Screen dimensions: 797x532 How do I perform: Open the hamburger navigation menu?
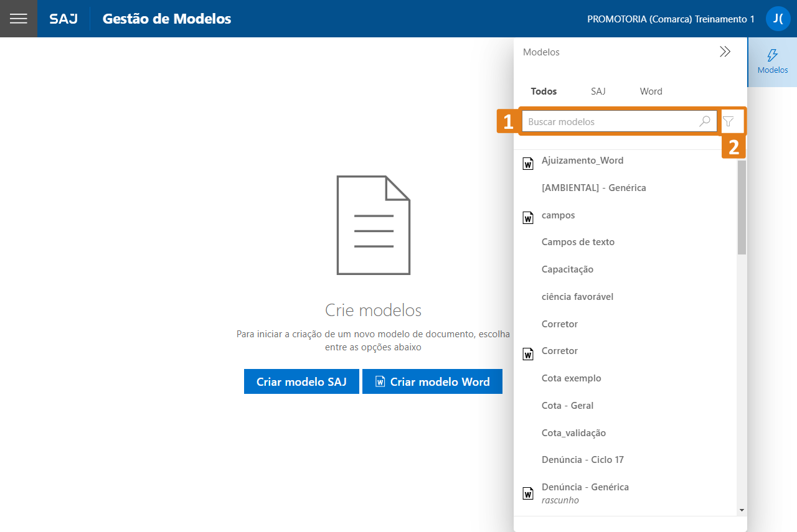point(19,19)
